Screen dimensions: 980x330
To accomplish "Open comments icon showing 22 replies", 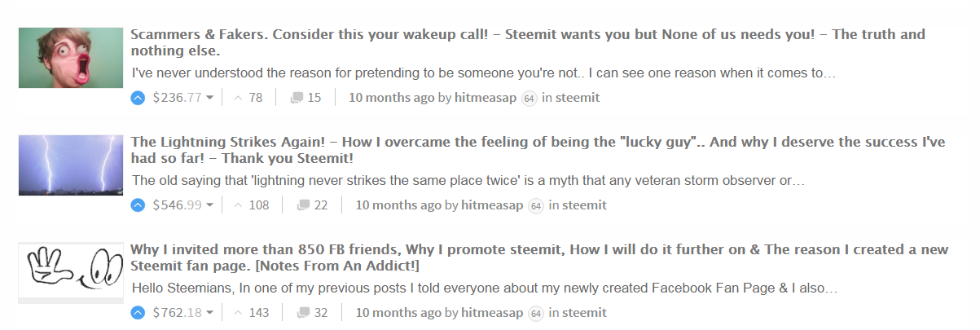I will (305, 205).
